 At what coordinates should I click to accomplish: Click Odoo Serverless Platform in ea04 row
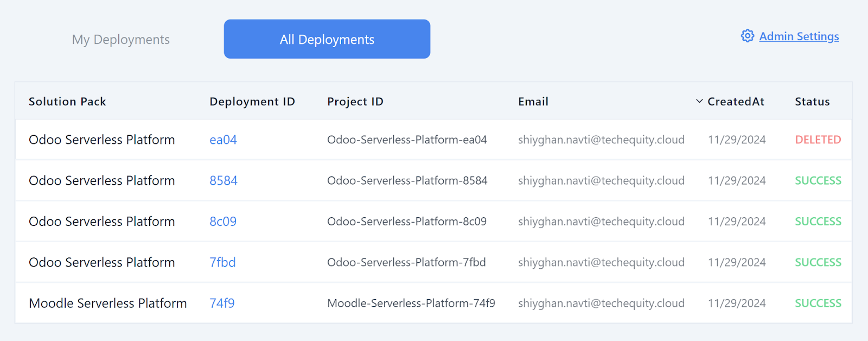(x=102, y=140)
